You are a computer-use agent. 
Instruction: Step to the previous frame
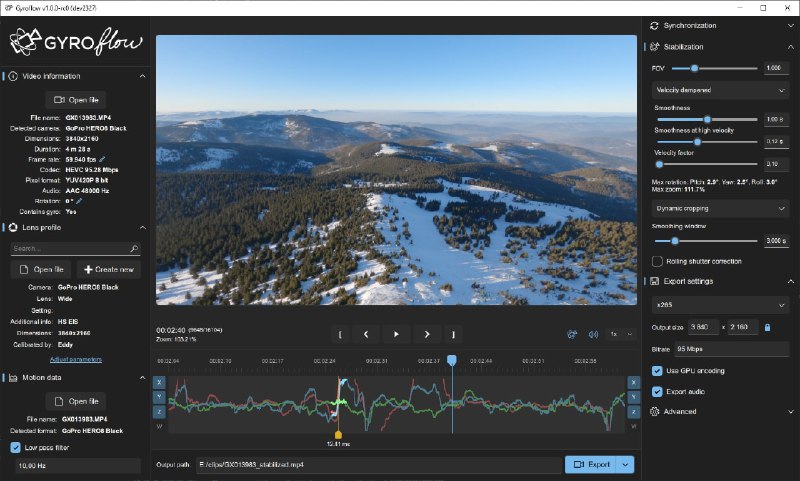pos(366,334)
